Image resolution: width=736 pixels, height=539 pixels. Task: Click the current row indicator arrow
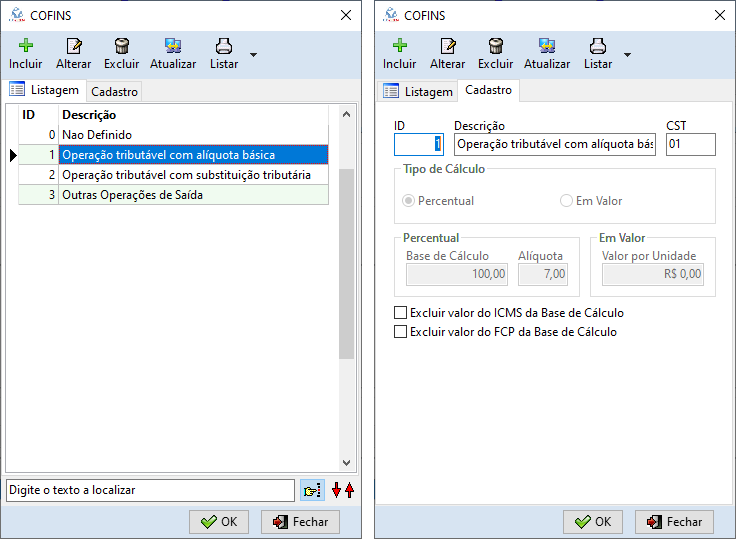pos(13,155)
